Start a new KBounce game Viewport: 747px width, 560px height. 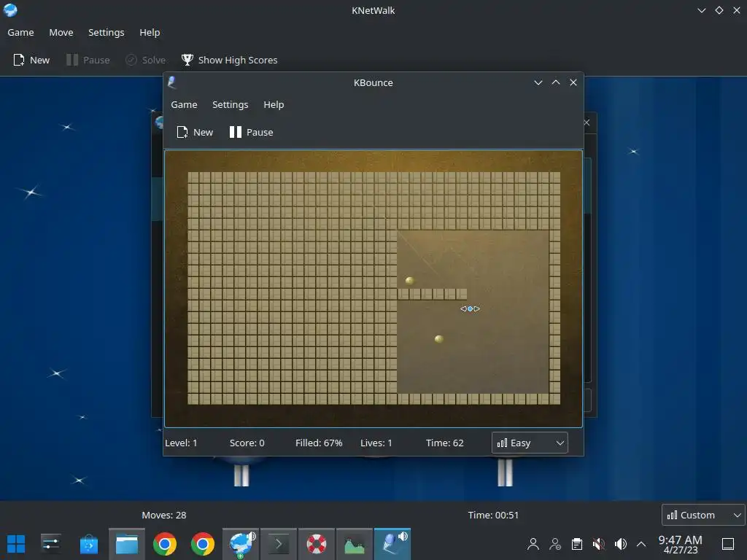[x=195, y=133]
